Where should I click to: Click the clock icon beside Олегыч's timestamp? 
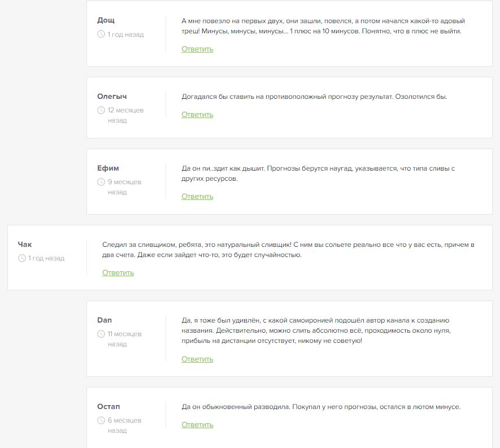pos(101,110)
